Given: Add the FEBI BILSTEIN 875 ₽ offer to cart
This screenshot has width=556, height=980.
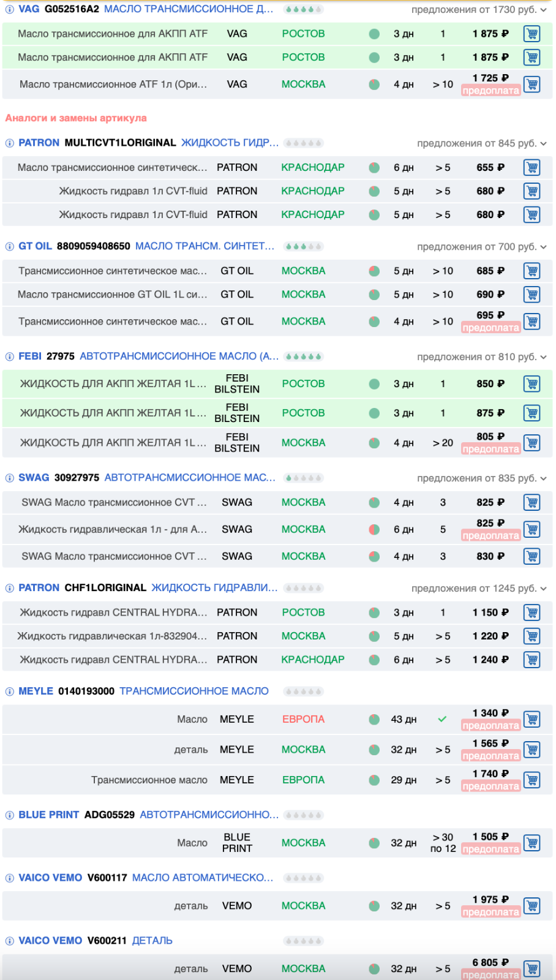Looking at the screenshot, I should 532,413.
